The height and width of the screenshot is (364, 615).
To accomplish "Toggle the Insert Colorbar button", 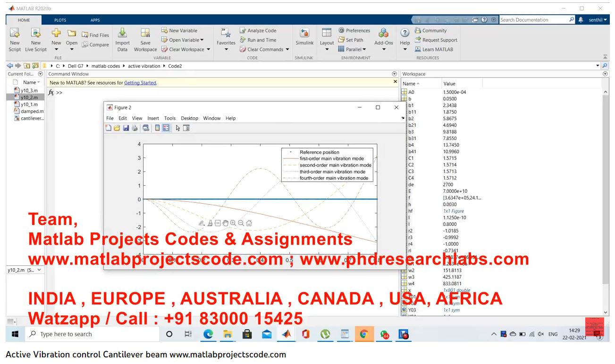I will [x=158, y=128].
